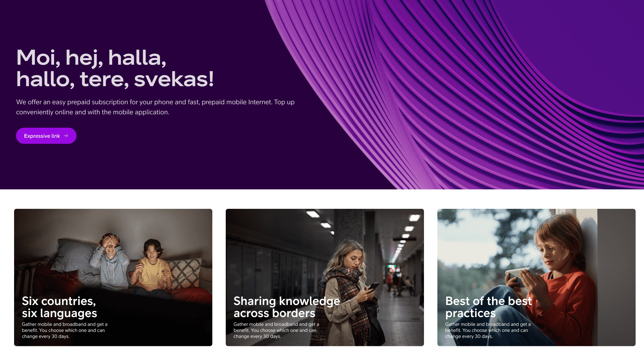The width and height of the screenshot is (644, 362).
Task: Click the arrow icon in Expressive link
Action: pyautogui.click(x=66, y=136)
